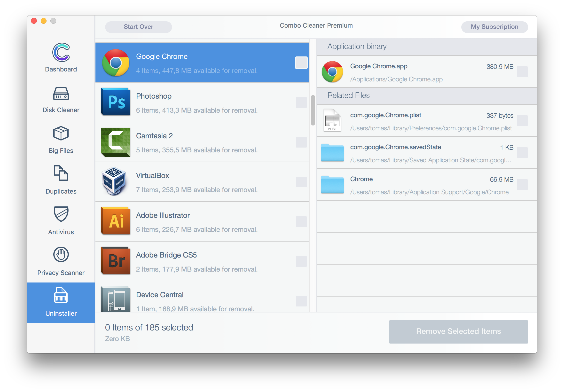Click the Google Chrome icon in app list
Screen dimensions: 564x392
tap(116, 63)
